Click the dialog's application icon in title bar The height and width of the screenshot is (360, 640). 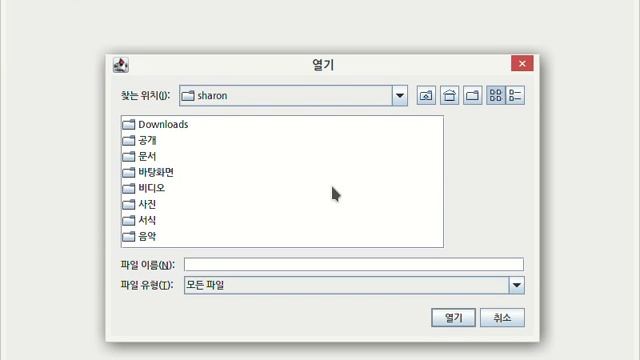[121, 65]
